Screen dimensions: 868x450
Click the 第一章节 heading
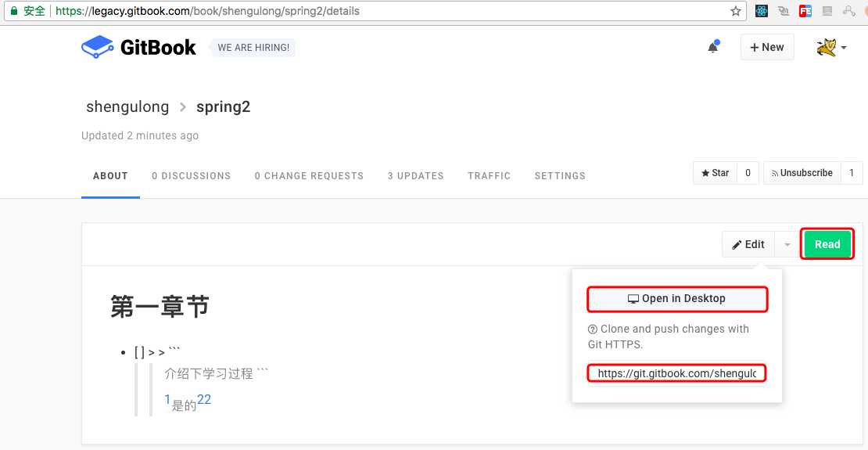point(160,306)
